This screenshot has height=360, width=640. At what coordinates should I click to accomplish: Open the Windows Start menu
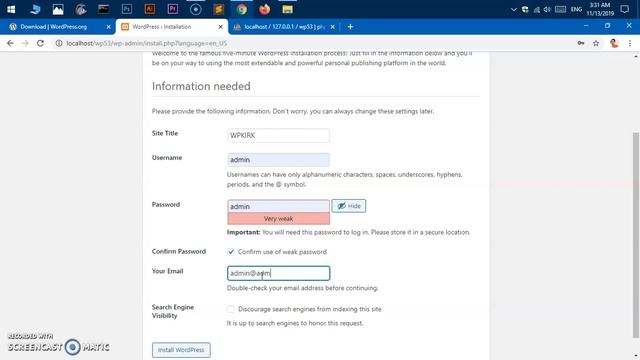tap(11, 9)
